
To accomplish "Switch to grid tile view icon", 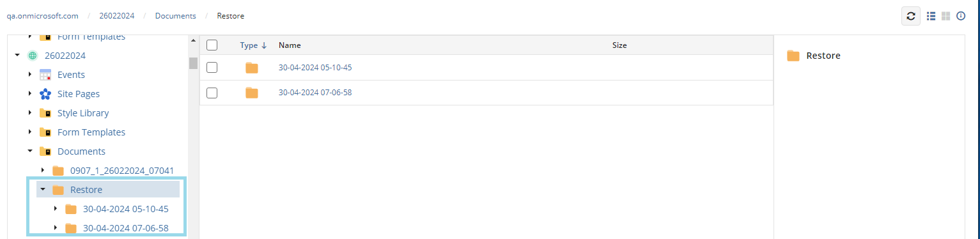I will tap(946, 16).
